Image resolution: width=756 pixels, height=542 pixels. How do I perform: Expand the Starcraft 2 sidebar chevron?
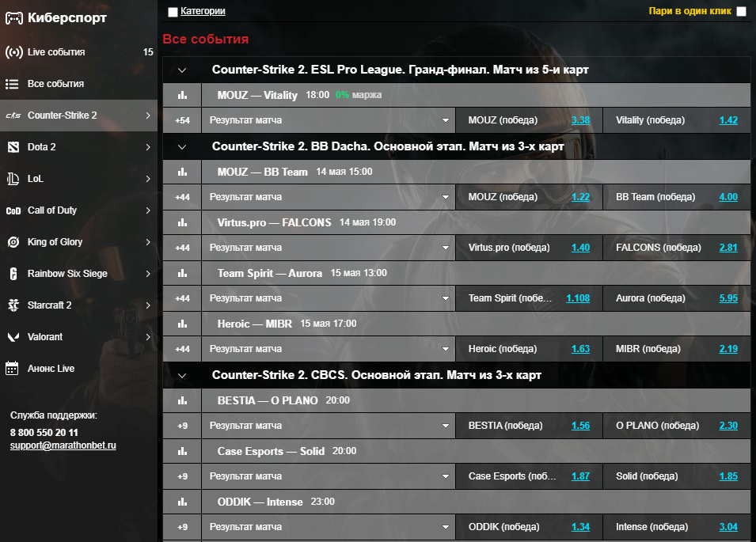pos(148,305)
